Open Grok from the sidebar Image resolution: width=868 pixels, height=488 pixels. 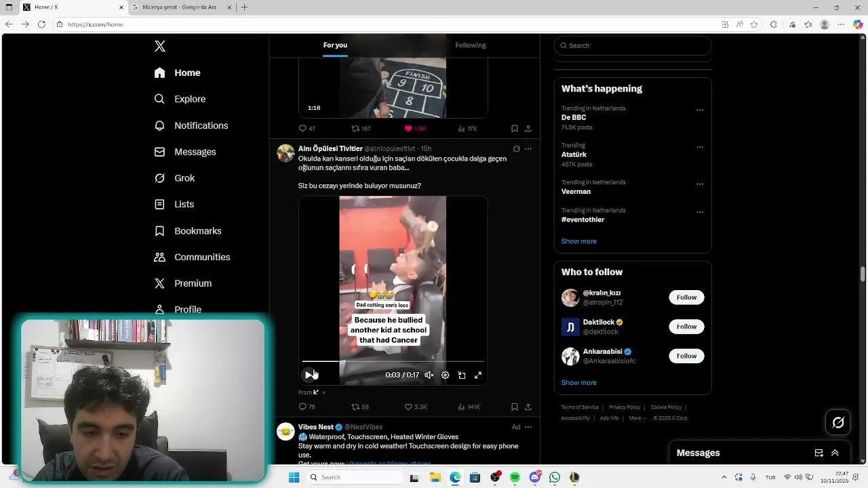click(x=174, y=178)
